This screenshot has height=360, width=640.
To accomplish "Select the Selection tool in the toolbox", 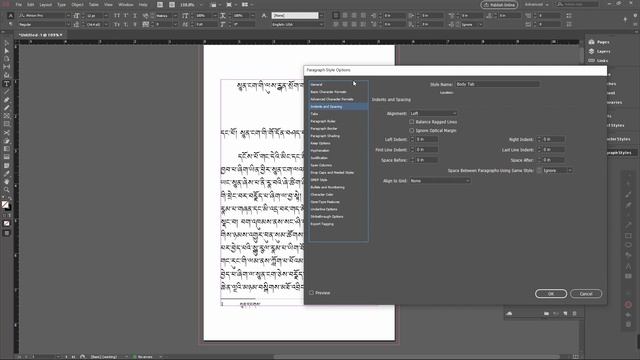I will point(7,43).
